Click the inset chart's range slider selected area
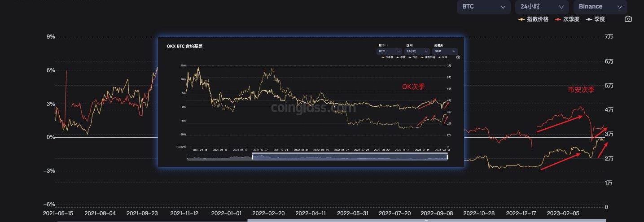The image size is (644, 222). (350, 157)
